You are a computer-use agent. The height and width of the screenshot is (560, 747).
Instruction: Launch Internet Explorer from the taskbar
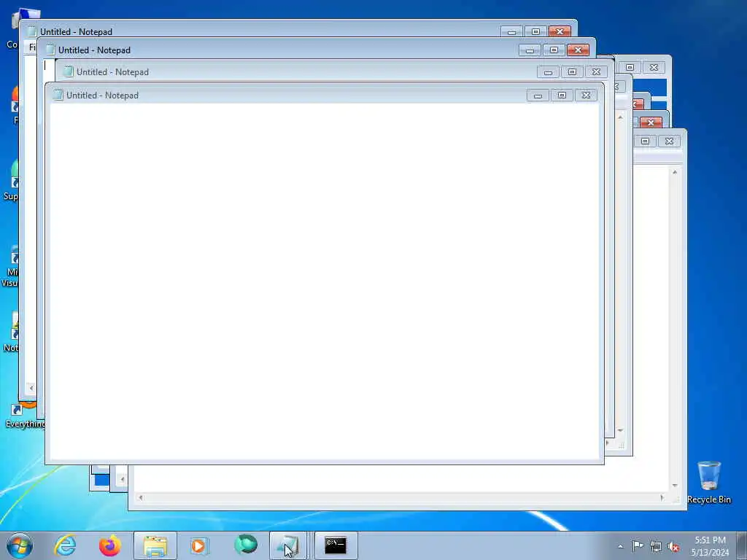point(65,545)
